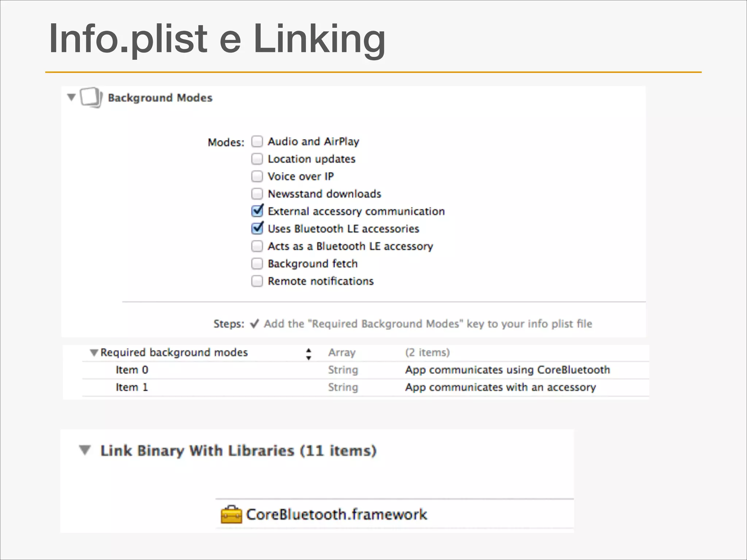Click the String type of Item 1
The image size is (747, 560).
point(343,388)
